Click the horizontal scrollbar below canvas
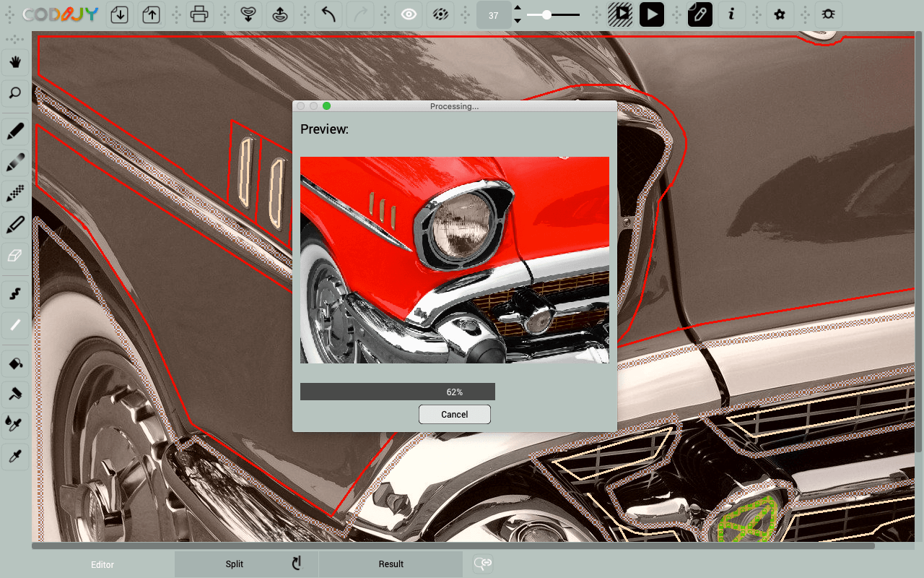924x578 pixels. tap(453, 546)
